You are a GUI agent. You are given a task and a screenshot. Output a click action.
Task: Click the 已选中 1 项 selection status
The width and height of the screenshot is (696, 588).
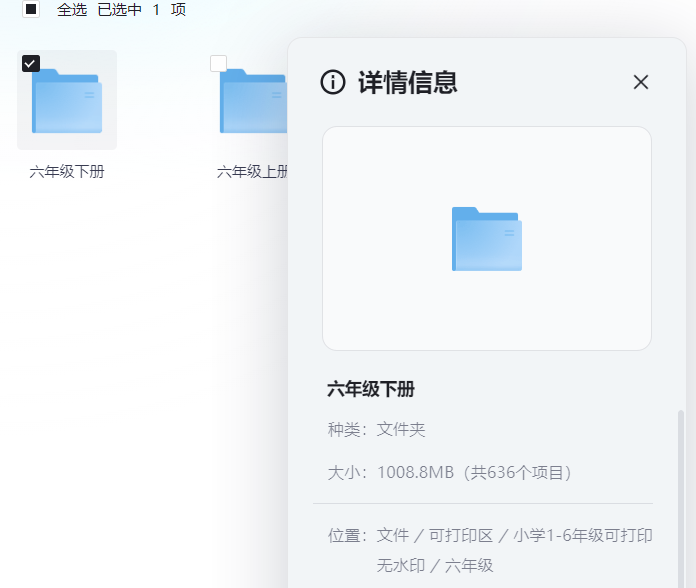pos(141,10)
